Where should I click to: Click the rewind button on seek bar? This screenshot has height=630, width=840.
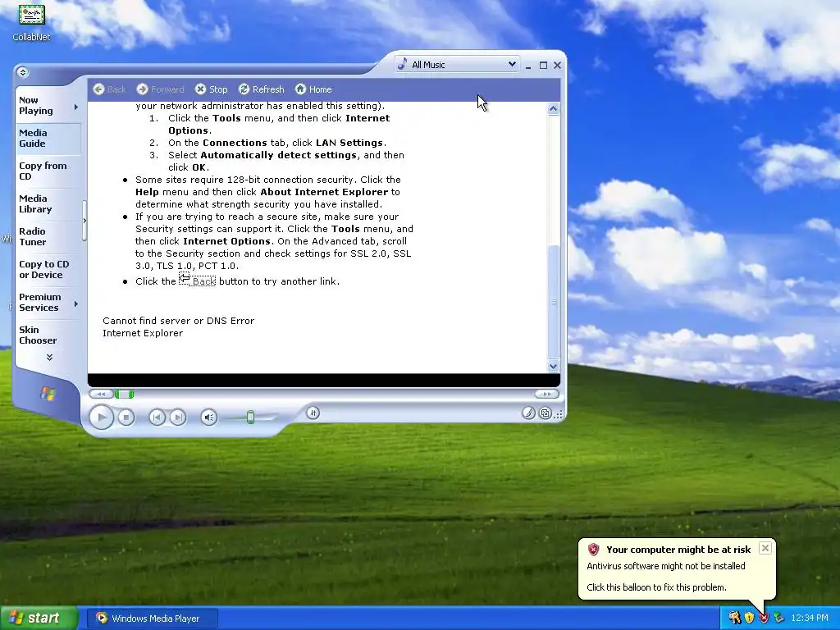click(x=101, y=395)
